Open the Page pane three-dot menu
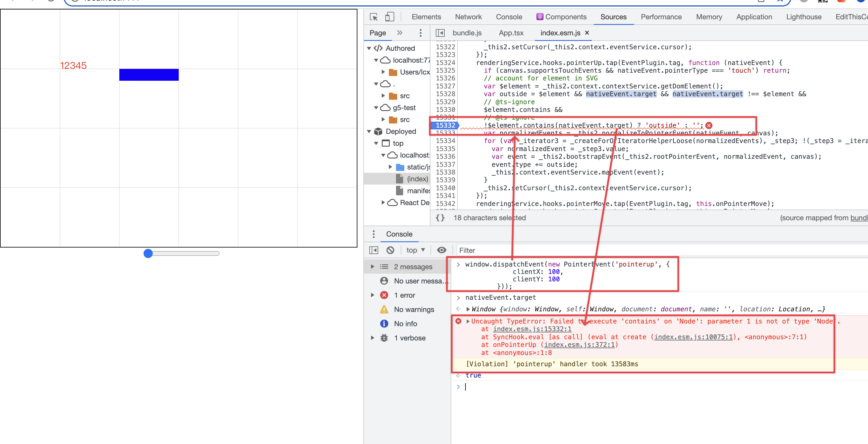This screenshot has width=868, height=444. click(x=420, y=33)
